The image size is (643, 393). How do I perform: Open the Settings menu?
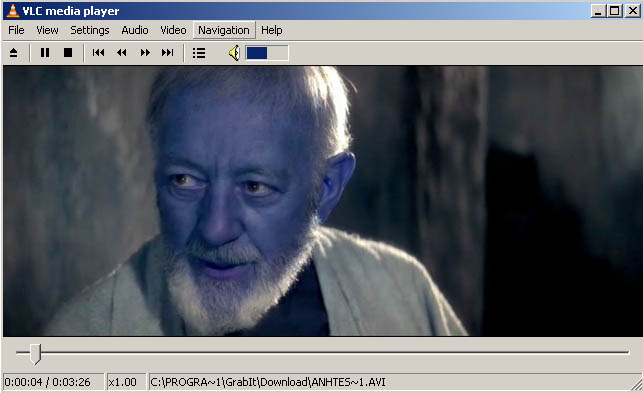coord(89,30)
